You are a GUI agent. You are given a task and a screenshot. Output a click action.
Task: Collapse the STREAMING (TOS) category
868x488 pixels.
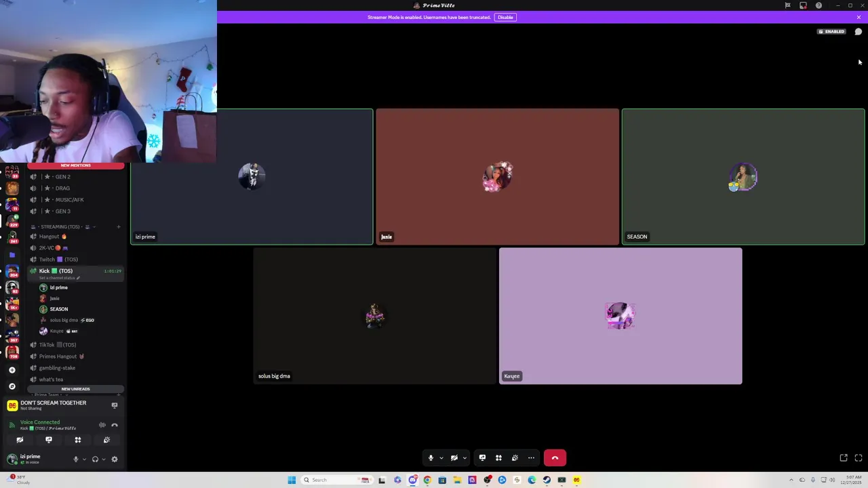pyautogui.click(x=64, y=226)
